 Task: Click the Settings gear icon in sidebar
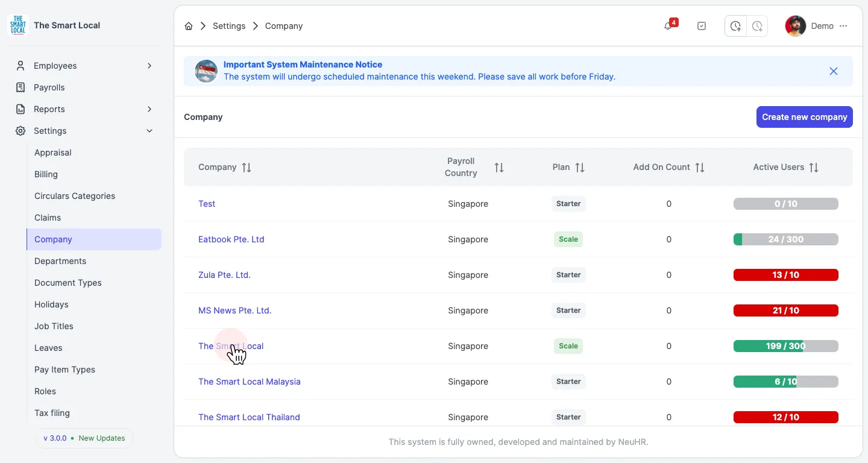pos(20,131)
